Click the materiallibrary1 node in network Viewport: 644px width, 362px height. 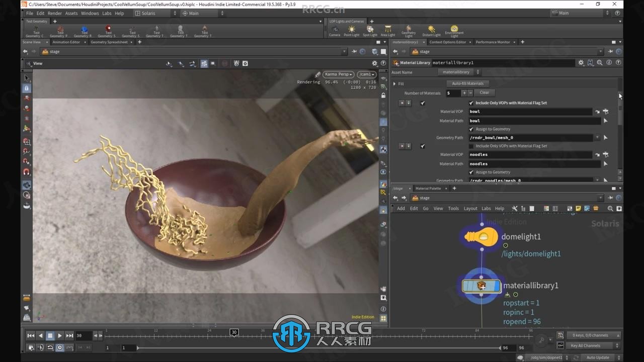[481, 286]
